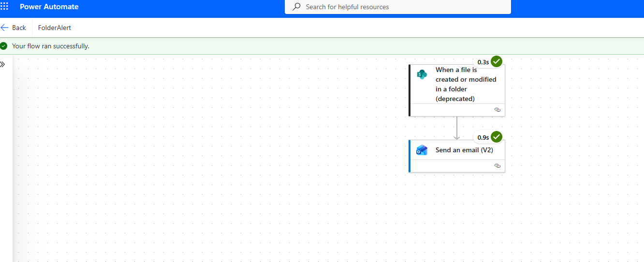Click the Outlook icon on email action

coord(422,150)
